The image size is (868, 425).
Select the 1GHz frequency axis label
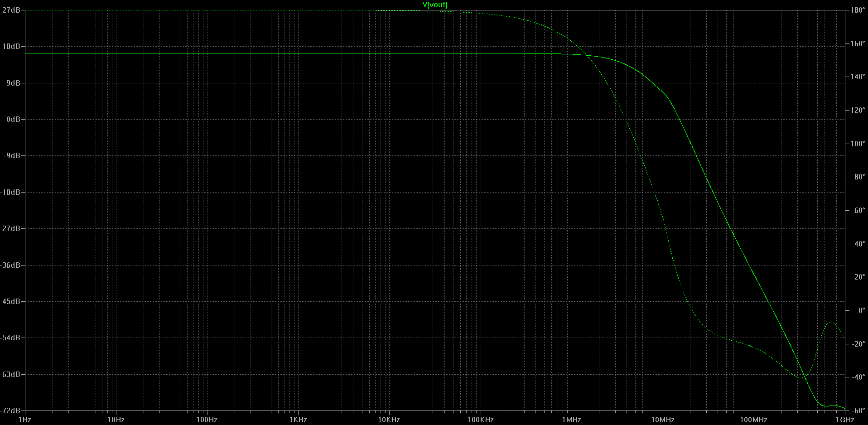(845, 420)
